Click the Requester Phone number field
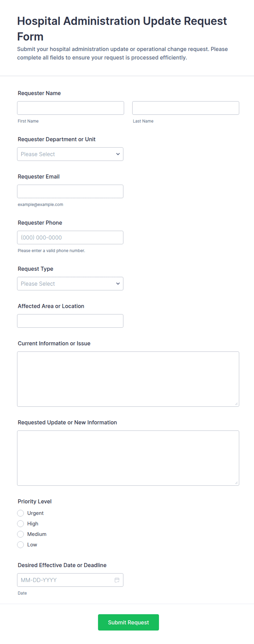Viewport: 254px width, 644px height. coord(70,237)
